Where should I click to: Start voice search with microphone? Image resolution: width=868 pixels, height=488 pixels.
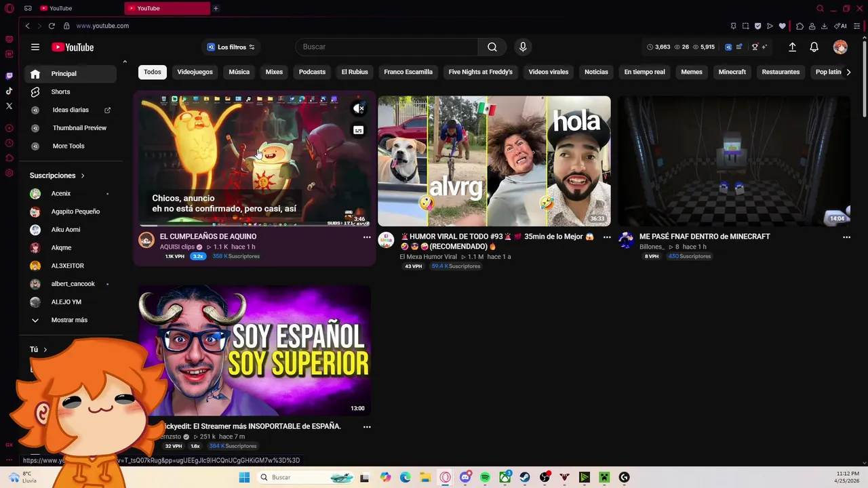(523, 47)
